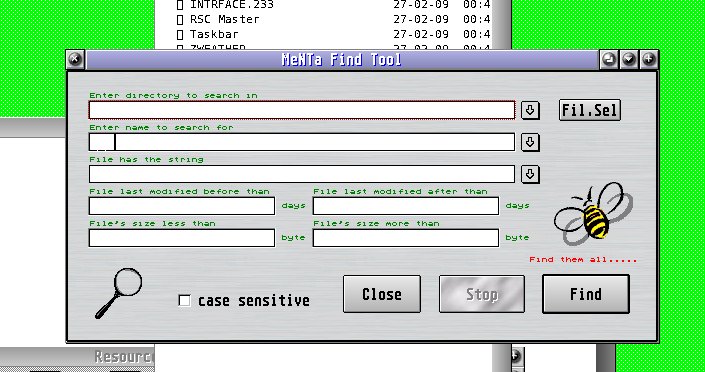Select the Taskbar file entry icon
705x372 pixels.
pyautogui.click(x=180, y=35)
